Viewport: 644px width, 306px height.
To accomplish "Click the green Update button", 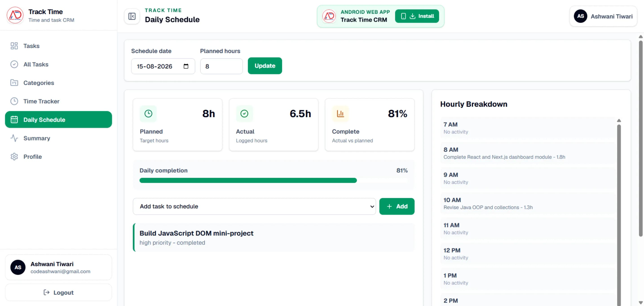I will tap(265, 66).
